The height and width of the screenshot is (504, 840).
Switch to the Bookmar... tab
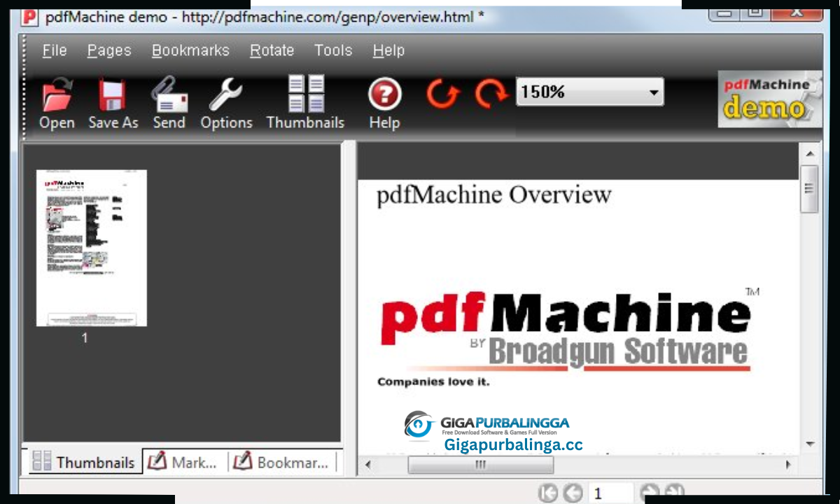[281, 462]
